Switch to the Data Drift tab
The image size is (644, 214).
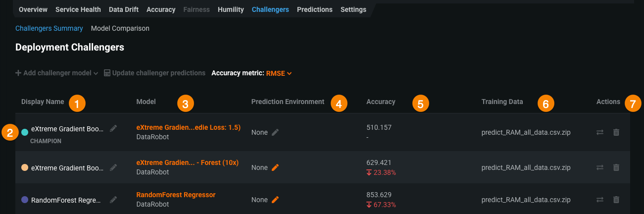pos(124,9)
